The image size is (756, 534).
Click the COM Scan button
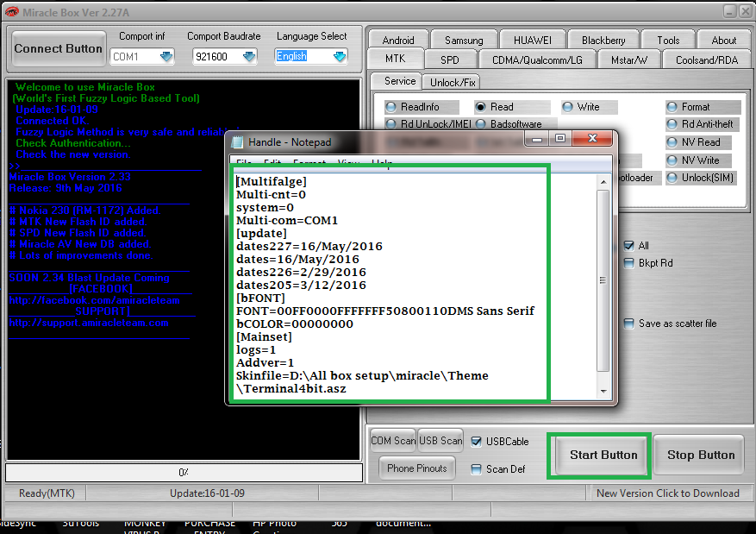tap(393, 441)
